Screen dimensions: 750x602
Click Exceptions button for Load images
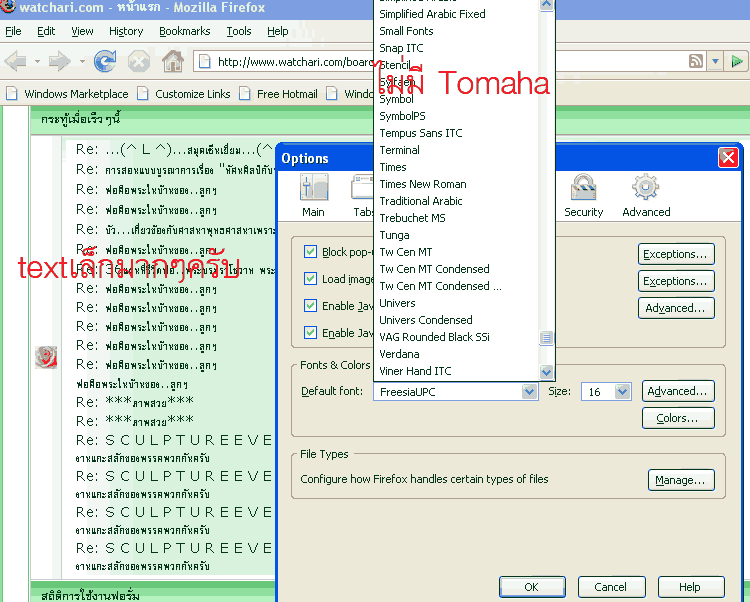tap(676, 281)
